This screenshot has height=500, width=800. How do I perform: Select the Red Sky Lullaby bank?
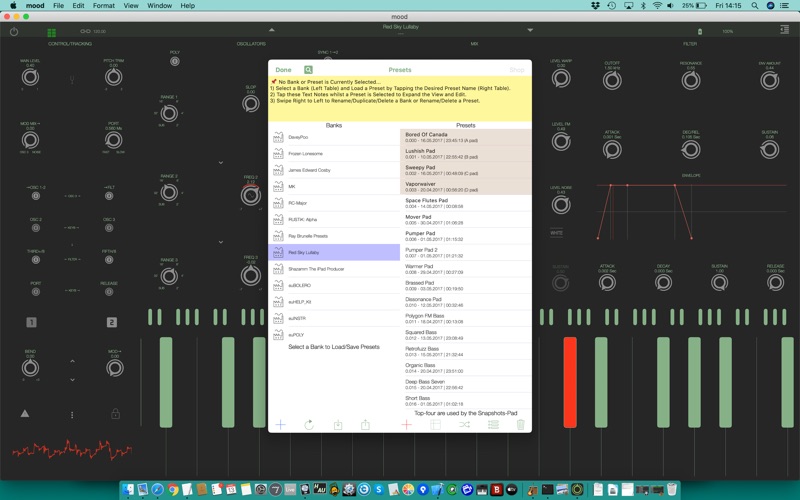(334, 252)
